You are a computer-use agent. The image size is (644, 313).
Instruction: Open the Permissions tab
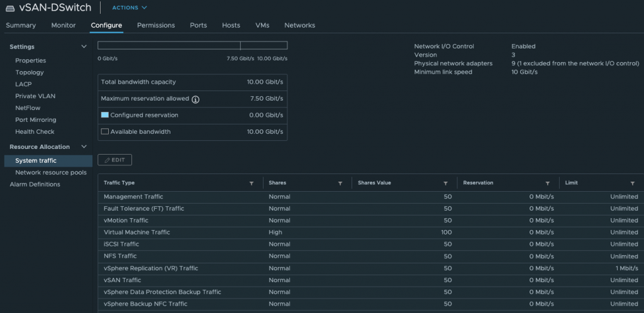point(156,25)
